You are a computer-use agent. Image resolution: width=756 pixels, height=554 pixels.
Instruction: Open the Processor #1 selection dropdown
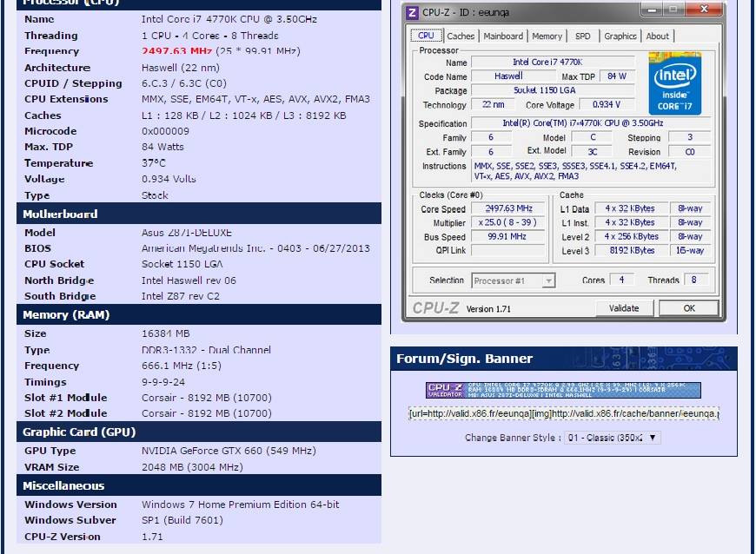tap(513, 280)
